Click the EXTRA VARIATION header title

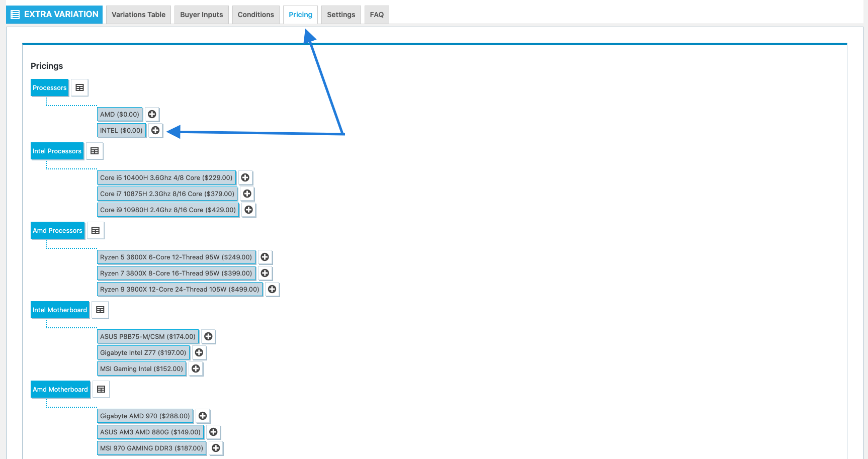click(x=61, y=14)
